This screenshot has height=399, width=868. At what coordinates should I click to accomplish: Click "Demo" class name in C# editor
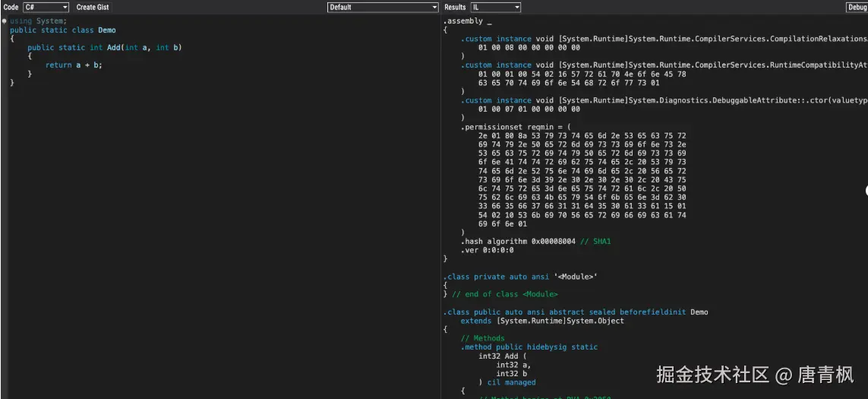(x=107, y=30)
